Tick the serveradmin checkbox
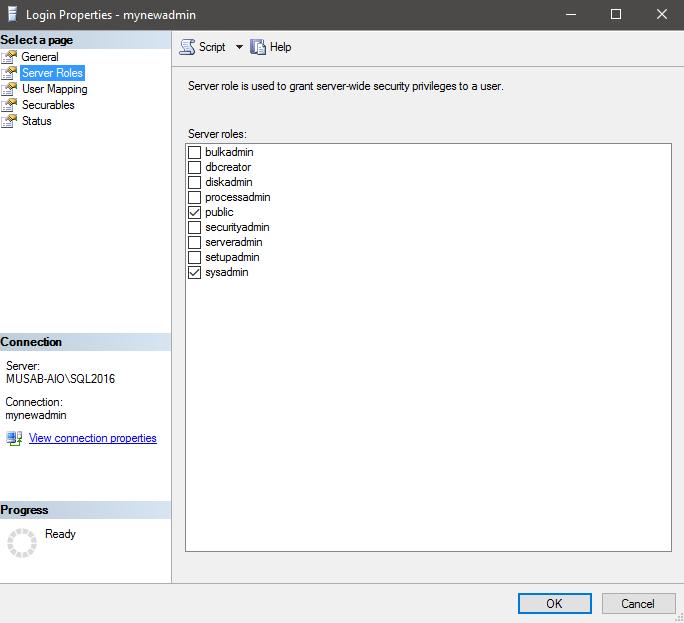Screen dimensions: 684x623 pos(194,243)
